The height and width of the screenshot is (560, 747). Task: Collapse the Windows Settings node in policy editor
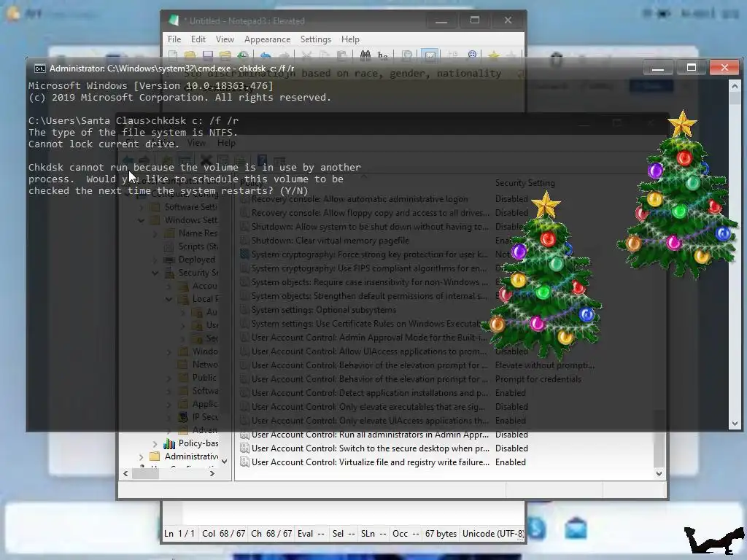point(141,220)
